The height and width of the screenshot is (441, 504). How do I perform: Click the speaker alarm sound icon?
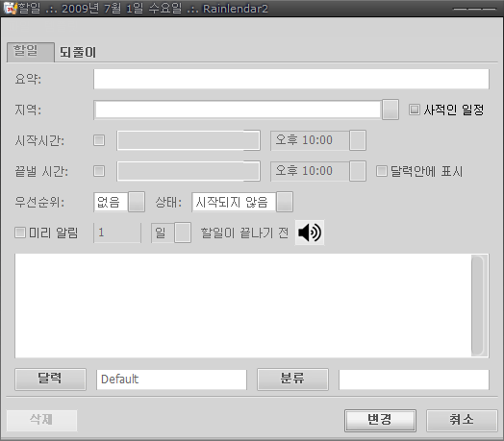pos(309,233)
